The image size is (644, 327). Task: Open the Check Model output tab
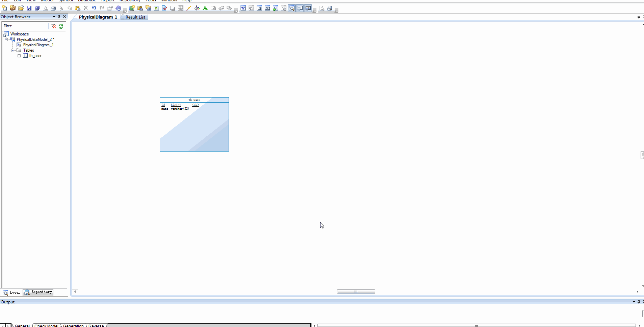tap(46, 325)
